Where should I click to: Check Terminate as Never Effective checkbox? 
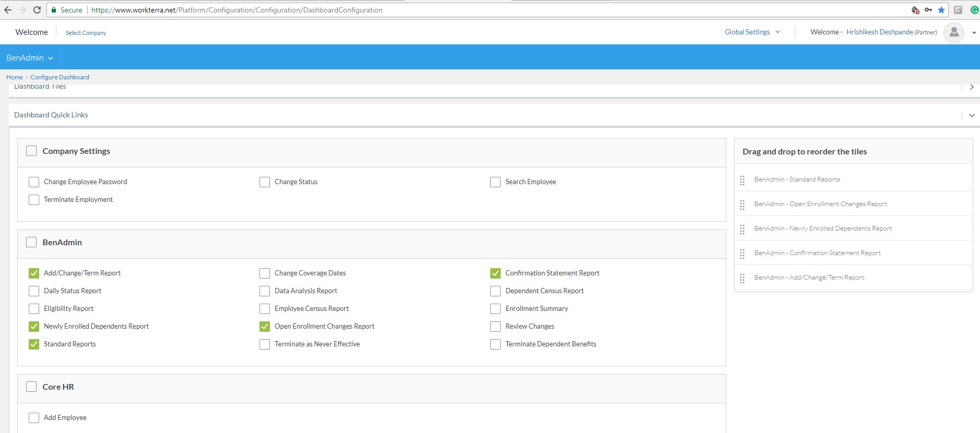coord(265,344)
